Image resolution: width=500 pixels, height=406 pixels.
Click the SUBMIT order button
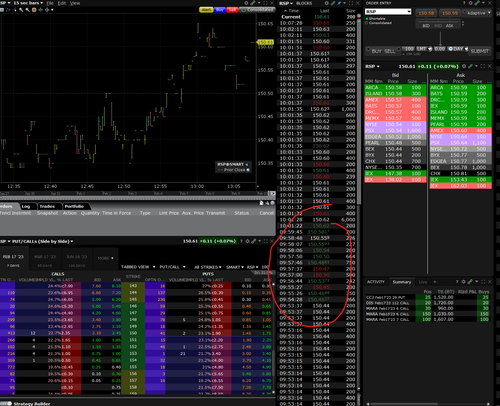point(480,51)
